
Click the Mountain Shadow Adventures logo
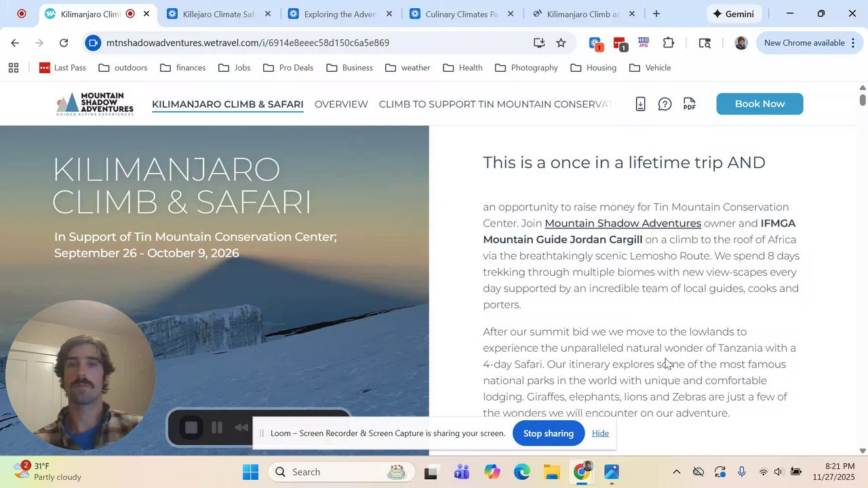pos(95,104)
